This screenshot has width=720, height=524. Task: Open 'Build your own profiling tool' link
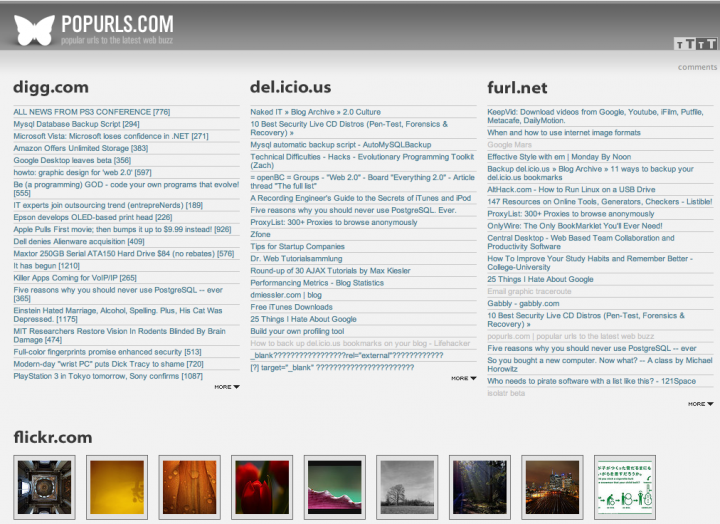[297, 331]
